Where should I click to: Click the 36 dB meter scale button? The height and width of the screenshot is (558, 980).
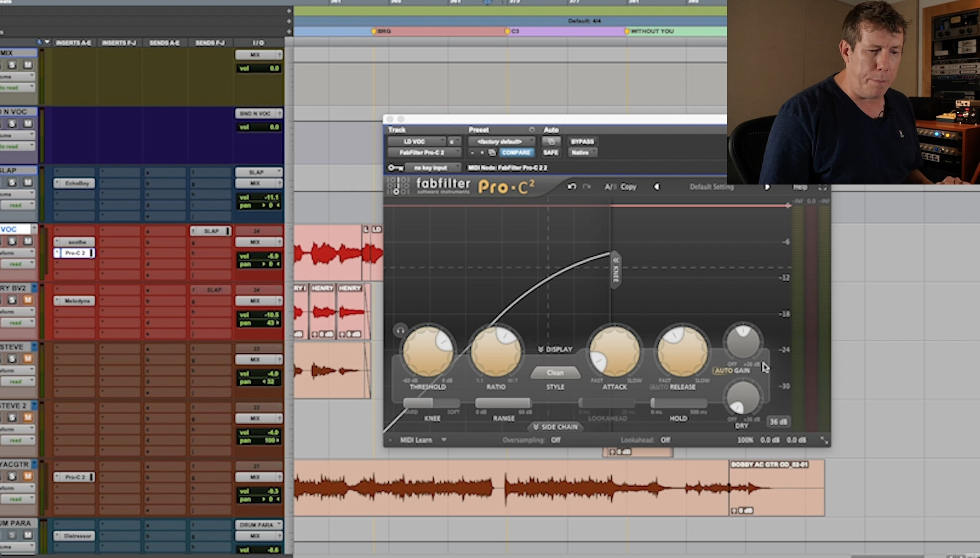point(778,422)
